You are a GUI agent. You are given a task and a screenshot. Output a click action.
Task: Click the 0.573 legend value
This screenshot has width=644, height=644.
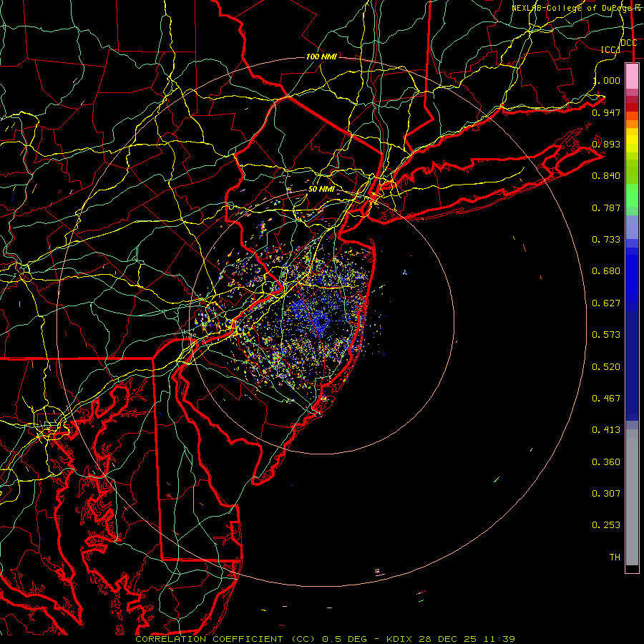[x=606, y=335]
